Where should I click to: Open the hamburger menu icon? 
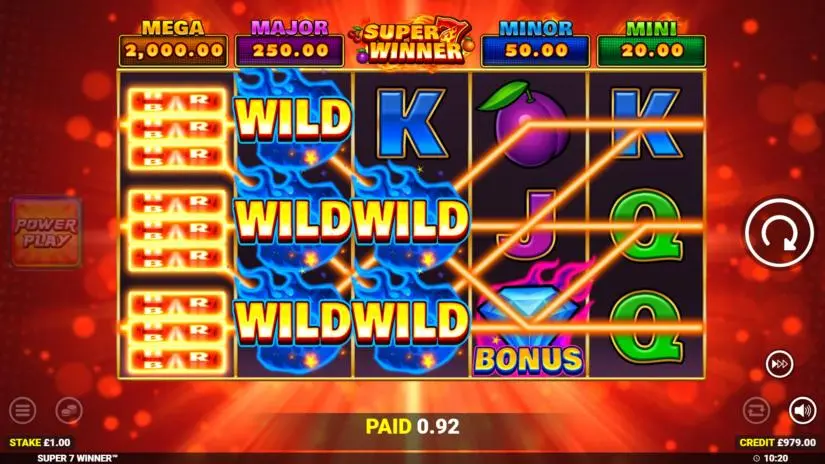pyautogui.click(x=23, y=410)
